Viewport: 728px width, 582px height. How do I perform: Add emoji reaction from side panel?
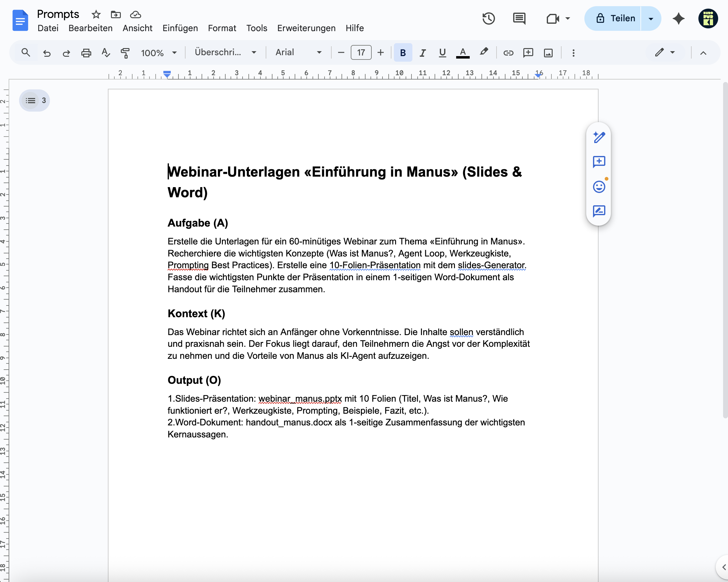(599, 186)
